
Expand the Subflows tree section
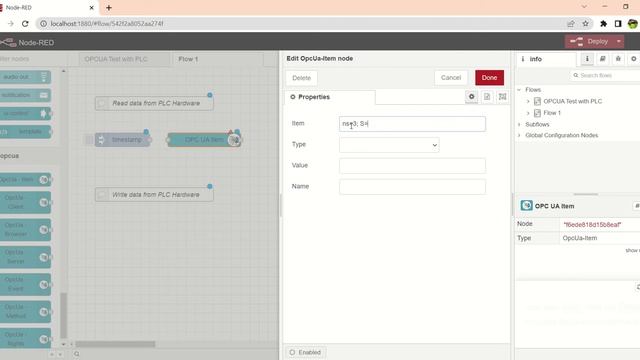(520, 124)
